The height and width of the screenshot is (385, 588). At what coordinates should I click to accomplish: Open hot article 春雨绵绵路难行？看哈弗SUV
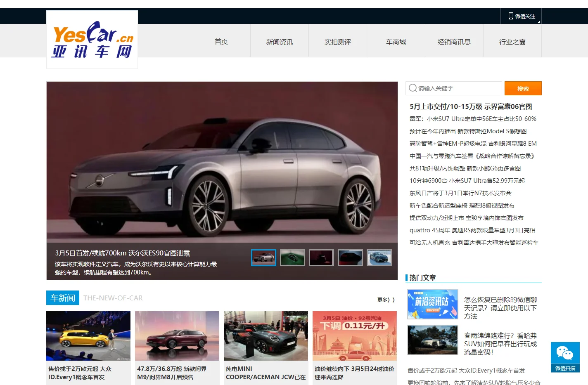coord(500,344)
